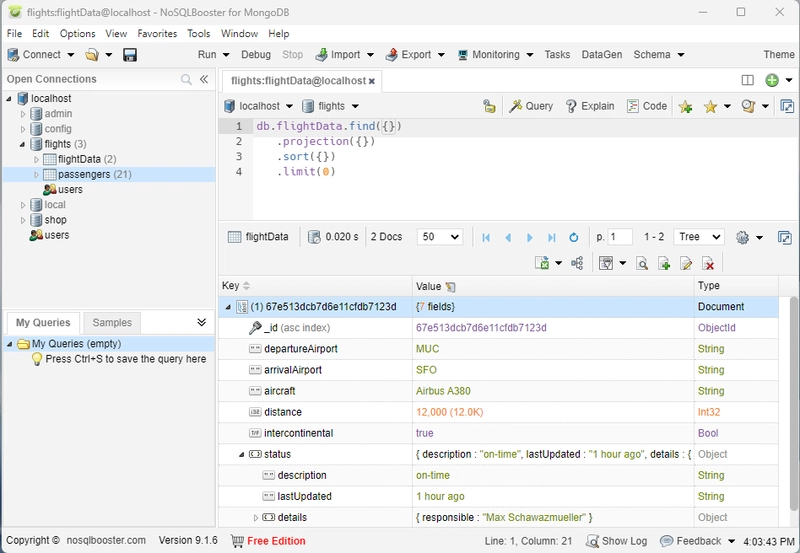Collapse the first document row
The width and height of the screenshot is (800, 553).
pos(228,307)
